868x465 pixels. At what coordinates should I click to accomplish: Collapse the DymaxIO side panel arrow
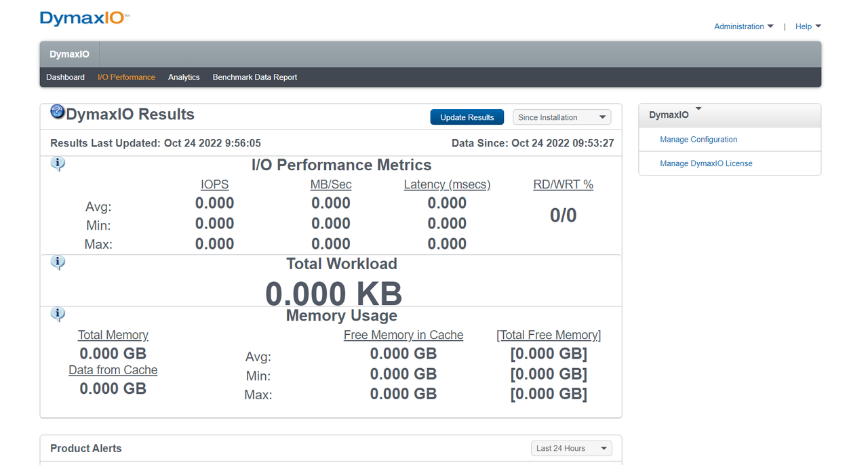pyautogui.click(x=698, y=108)
